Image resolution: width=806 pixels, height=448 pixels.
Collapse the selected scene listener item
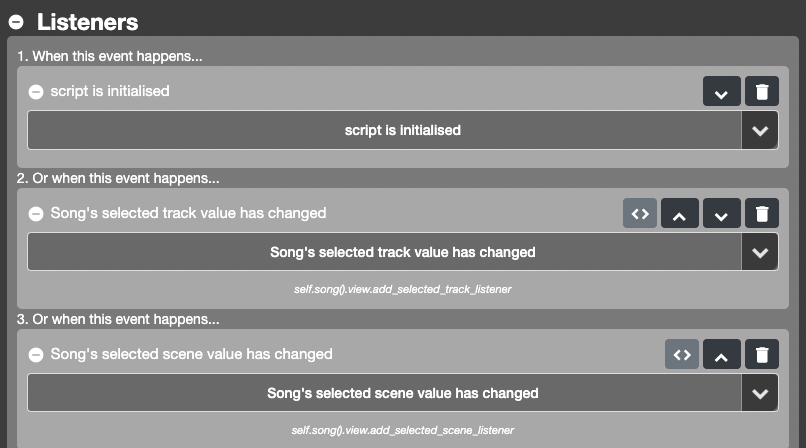click(x=36, y=354)
